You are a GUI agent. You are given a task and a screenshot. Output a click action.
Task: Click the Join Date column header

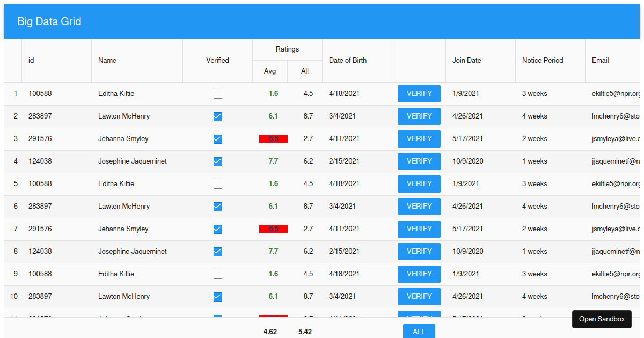466,60
